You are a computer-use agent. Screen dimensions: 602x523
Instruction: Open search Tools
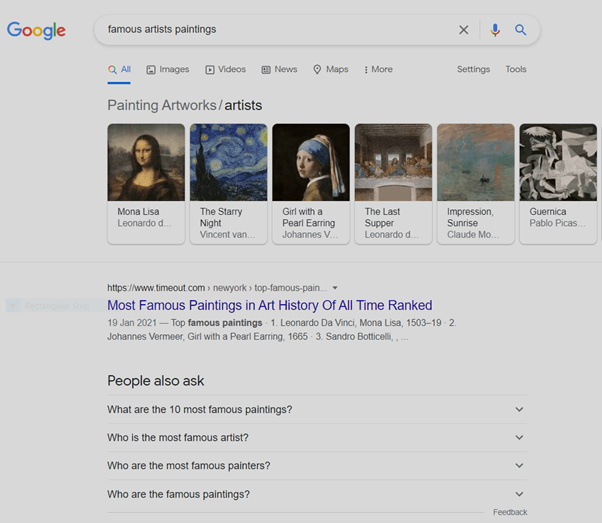pyautogui.click(x=515, y=70)
